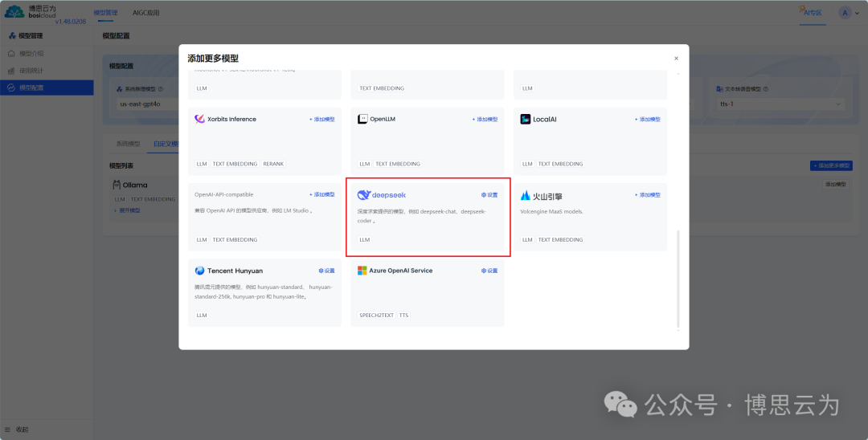The width and height of the screenshot is (868, 440).
Task: Open 设置 on the deepseek card
Action: tap(489, 195)
